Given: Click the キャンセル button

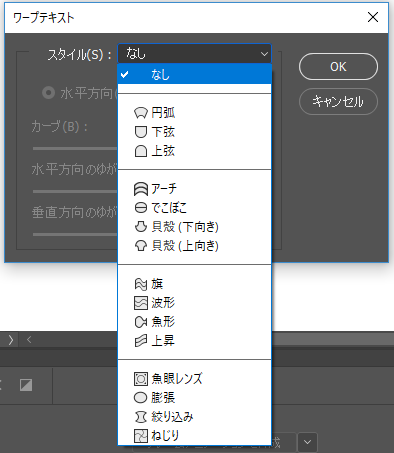Looking at the screenshot, I should [338, 101].
